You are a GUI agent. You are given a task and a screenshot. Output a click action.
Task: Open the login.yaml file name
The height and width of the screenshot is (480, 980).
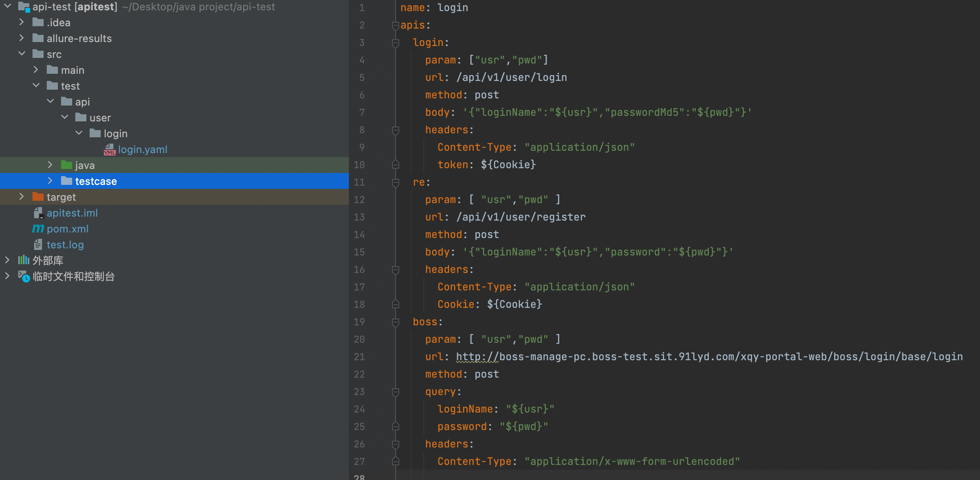pos(142,150)
